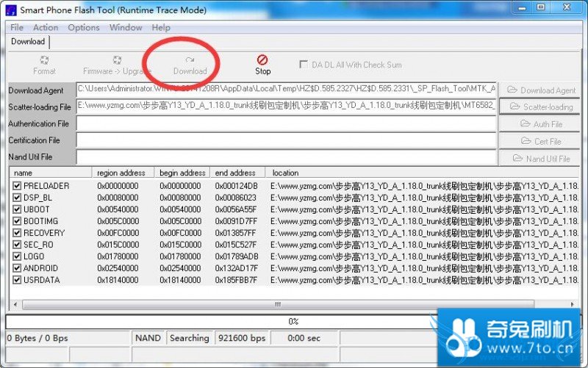The width and height of the screenshot is (588, 368).
Task: Click the 921600 bps status cell
Action: [x=242, y=338]
